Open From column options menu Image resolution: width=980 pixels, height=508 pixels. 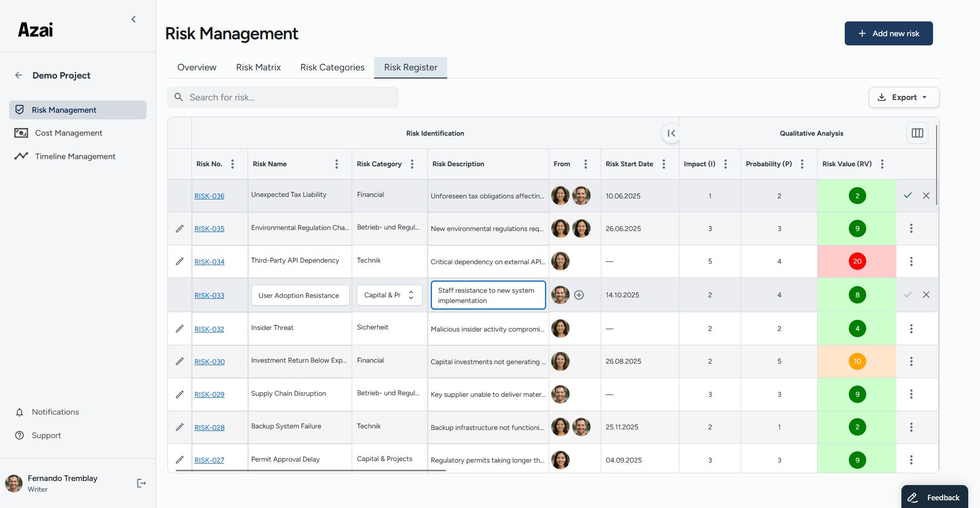click(585, 164)
